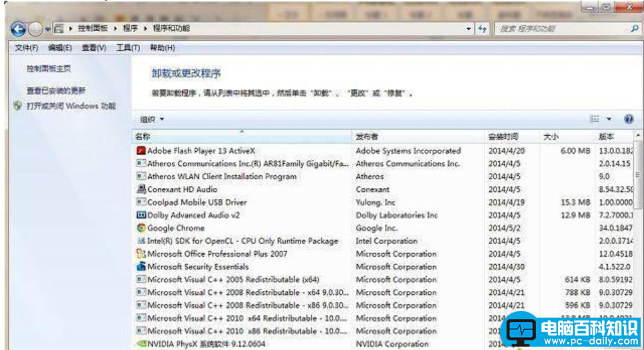The width and height of the screenshot is (644, 350).
Task: Click the list scrollbar up arrow
Action: (638, 135)
